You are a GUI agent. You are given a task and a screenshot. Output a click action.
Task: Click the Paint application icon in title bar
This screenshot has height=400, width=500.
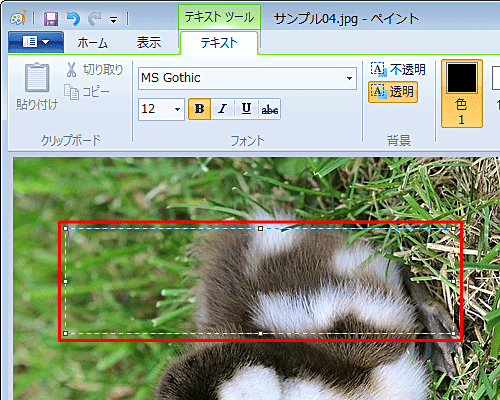18,18
